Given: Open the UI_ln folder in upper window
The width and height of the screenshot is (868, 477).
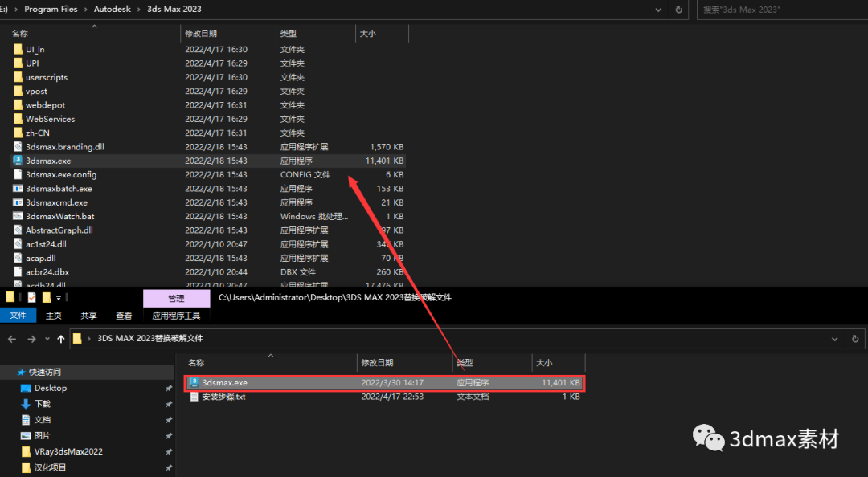Looking at the screenshot, I should click(x=35, y=49).
